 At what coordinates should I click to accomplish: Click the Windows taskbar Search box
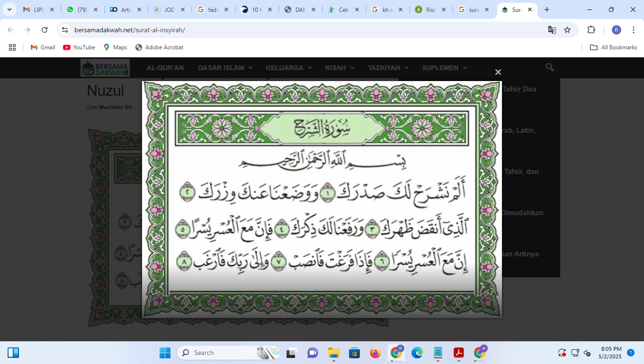pyautogui.click(x=228, y=353)
